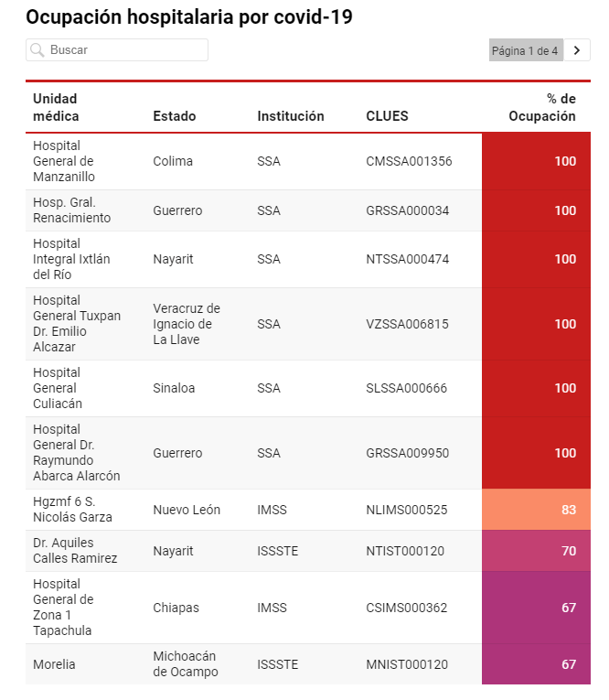Click the Ocupación hospitalaria por covid-19 title
609x700 pixels.
click(188, 16)
